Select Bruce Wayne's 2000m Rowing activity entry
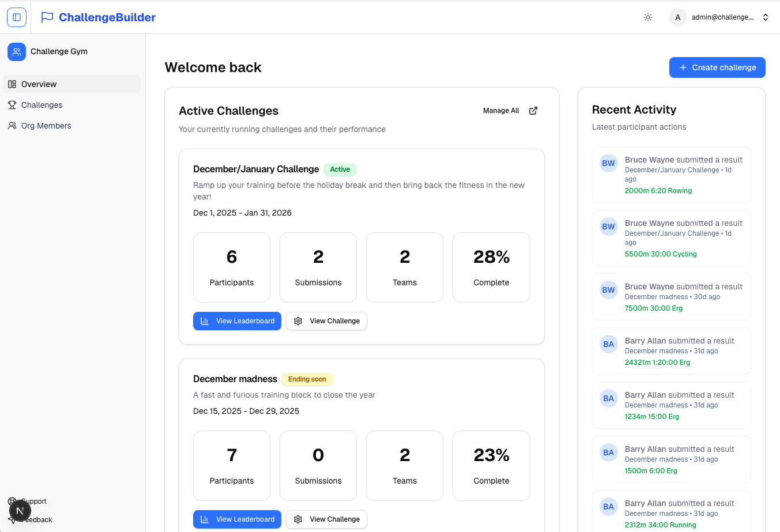The image size is (780, 532). (x=671, y=175)
